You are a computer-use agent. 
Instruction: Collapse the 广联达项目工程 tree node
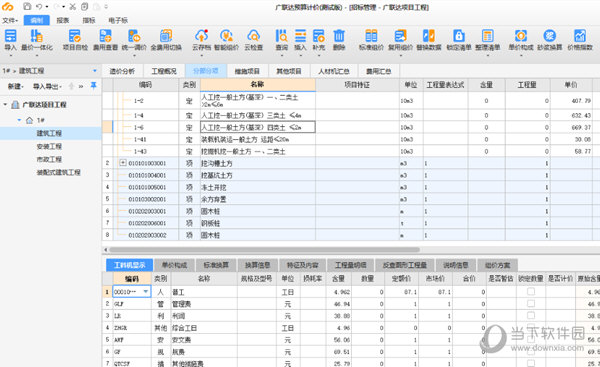[x=5, y=104]
